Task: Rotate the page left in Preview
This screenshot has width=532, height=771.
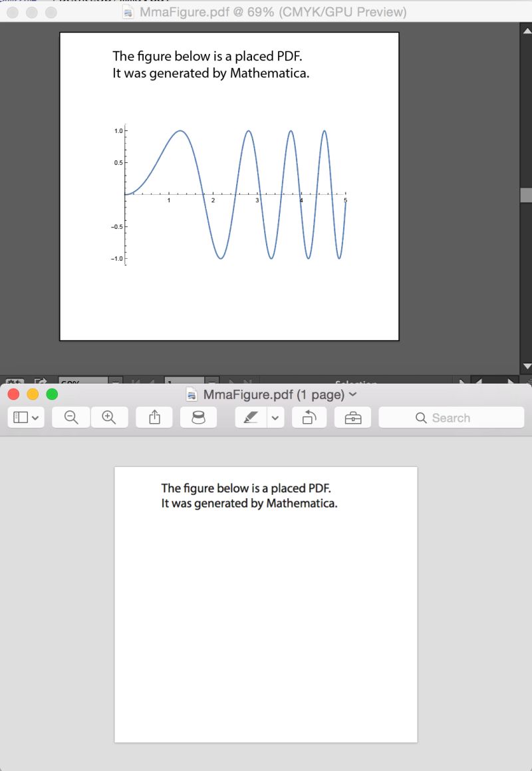Action: [309, 417]
